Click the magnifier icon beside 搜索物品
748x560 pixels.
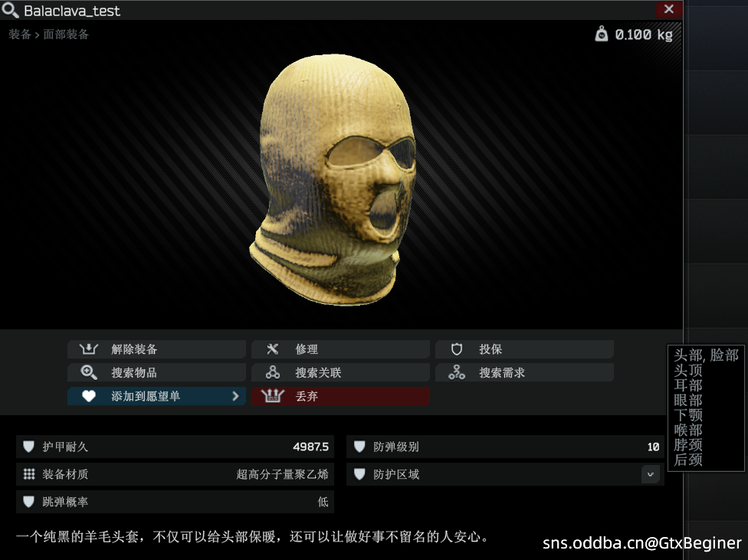tap(89, 373)
